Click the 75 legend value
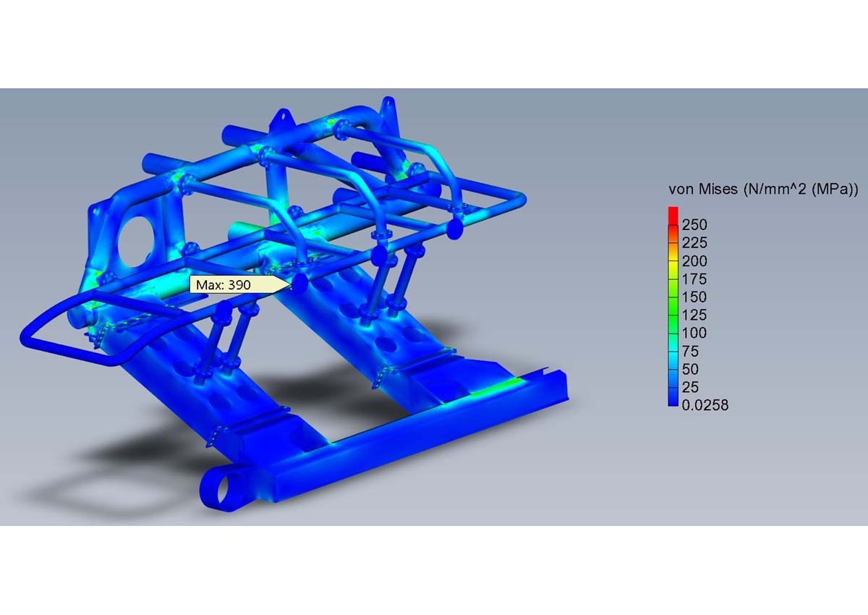Viewport: 868px width, 615px height. 691,352
